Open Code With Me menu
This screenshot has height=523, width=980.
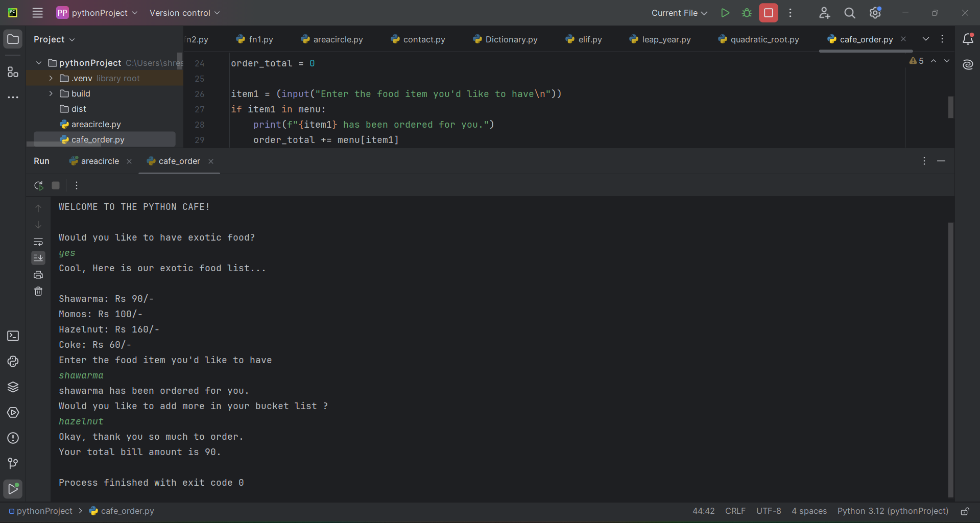(x=824, y=13)
